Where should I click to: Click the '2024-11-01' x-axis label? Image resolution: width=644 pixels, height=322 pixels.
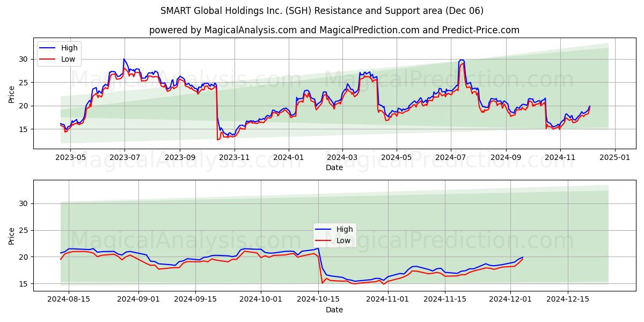pos(388,300)
